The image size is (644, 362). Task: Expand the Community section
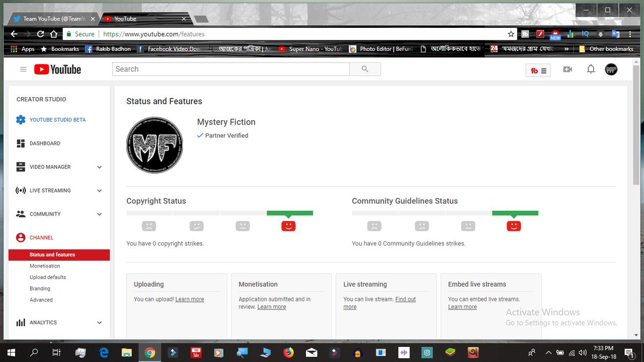tap(99, 214)
